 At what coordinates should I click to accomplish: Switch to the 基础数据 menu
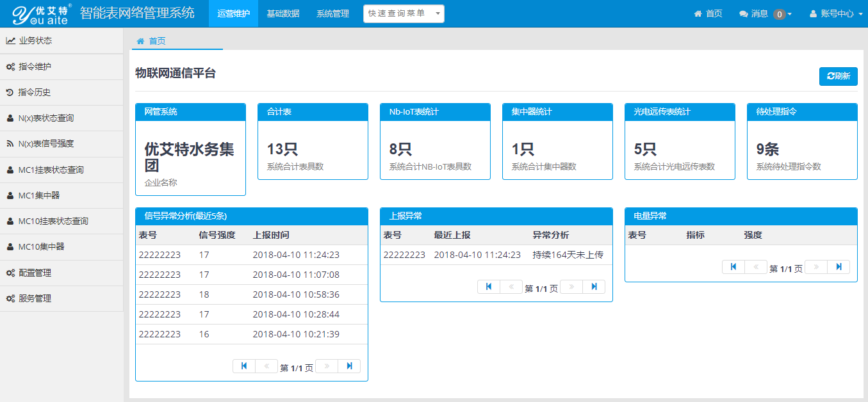click(x=283, y=13)
